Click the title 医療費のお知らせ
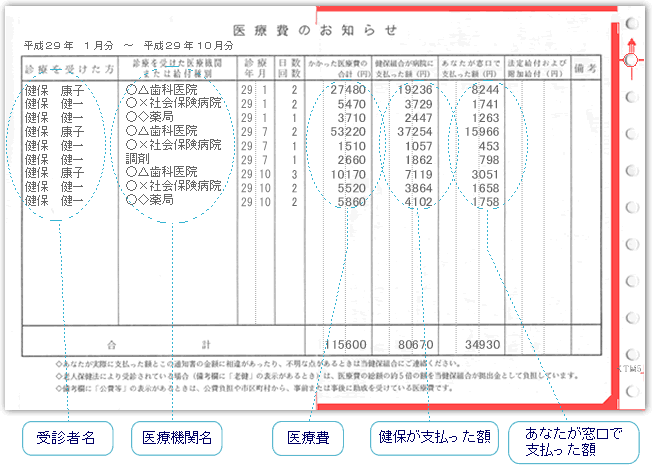 coord(315,30)
